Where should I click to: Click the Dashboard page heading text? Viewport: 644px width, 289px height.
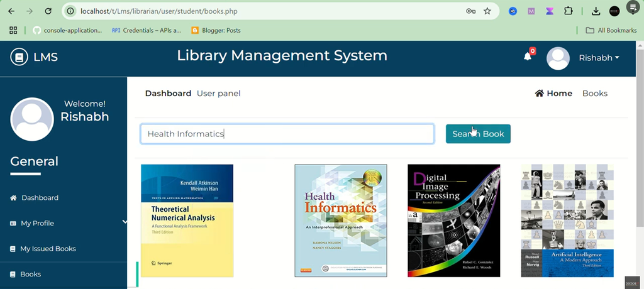(x=168, y=93)
